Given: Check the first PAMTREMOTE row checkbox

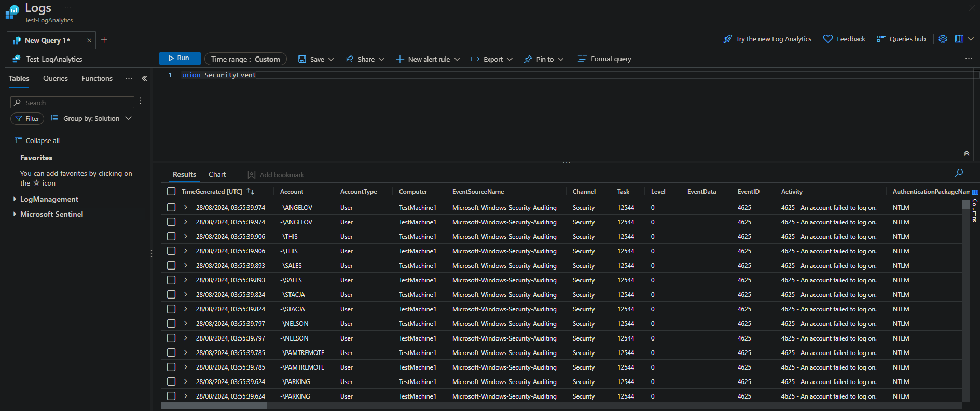Looking at the screenshot, I should tap(171, 352).
